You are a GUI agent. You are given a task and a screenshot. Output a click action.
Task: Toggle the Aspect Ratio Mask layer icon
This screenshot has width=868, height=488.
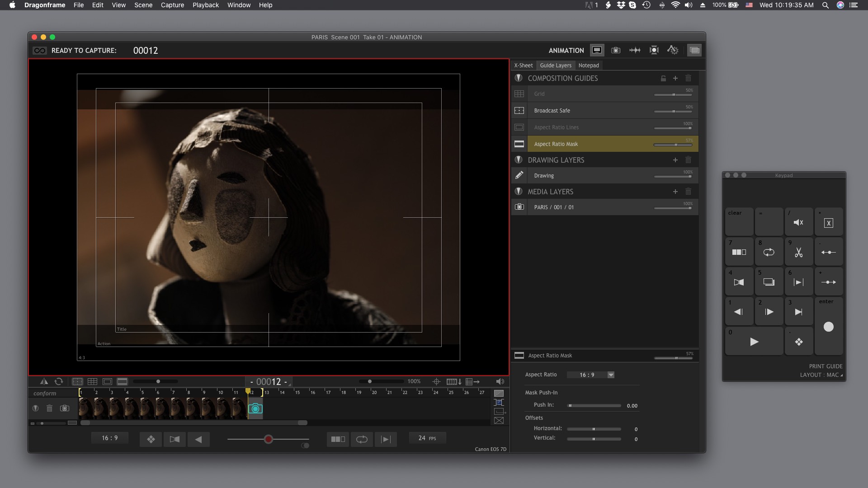coord(519,144)
